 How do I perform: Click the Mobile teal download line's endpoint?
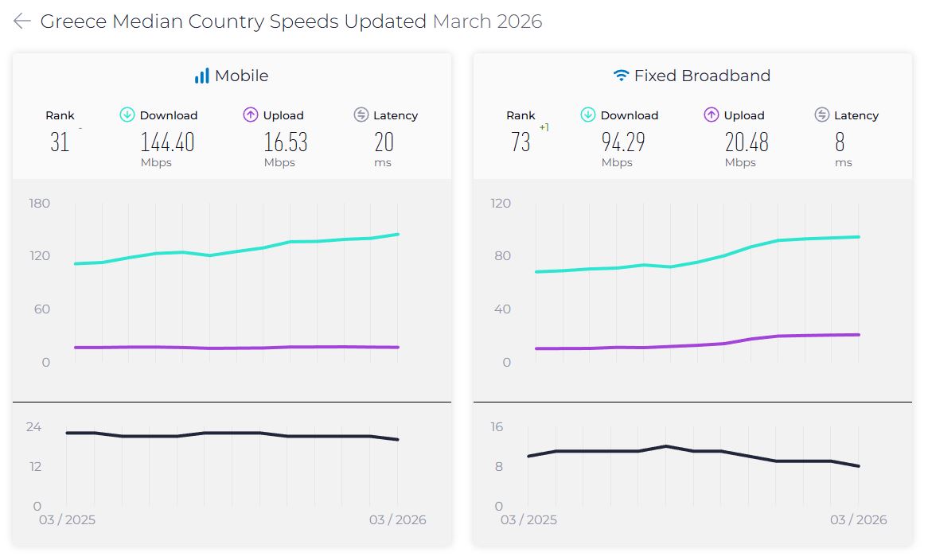pos(397,235)
